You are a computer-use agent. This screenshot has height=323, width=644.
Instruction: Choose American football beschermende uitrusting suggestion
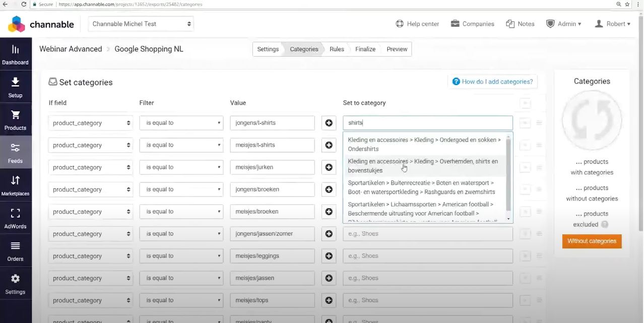point(425,211)
